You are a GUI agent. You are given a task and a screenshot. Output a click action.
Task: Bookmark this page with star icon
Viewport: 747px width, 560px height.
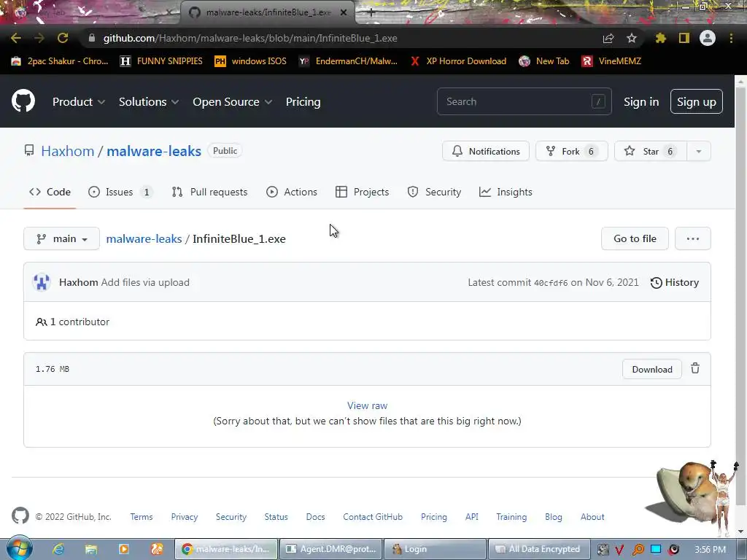point(632,38)
